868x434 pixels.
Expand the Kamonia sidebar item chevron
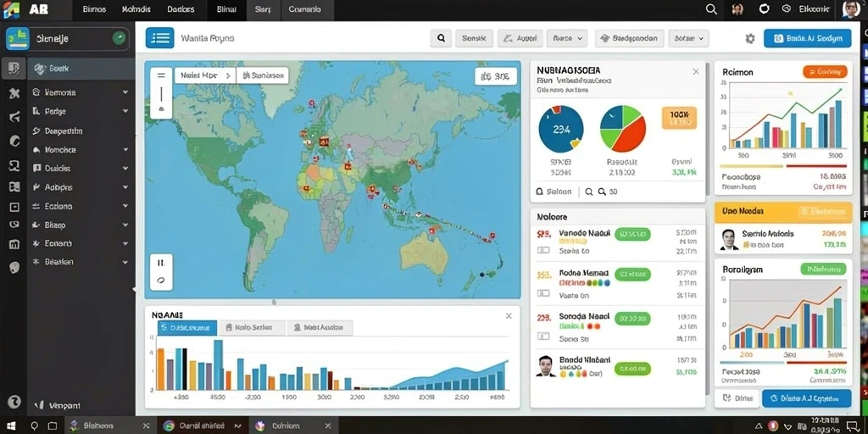[125, 92]
